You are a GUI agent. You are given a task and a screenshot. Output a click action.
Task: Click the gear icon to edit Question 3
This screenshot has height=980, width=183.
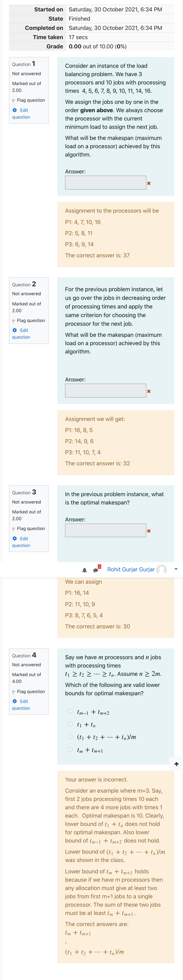15,538
